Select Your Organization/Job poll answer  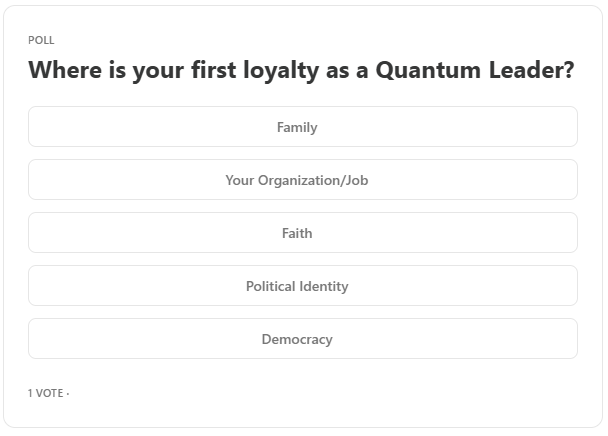click(x=302, y=180)
